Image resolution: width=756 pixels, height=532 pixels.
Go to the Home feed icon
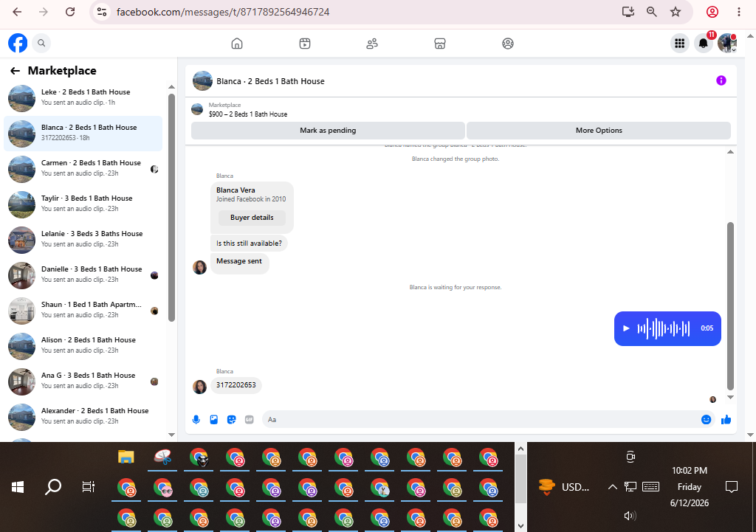click(x=237, y=44)
